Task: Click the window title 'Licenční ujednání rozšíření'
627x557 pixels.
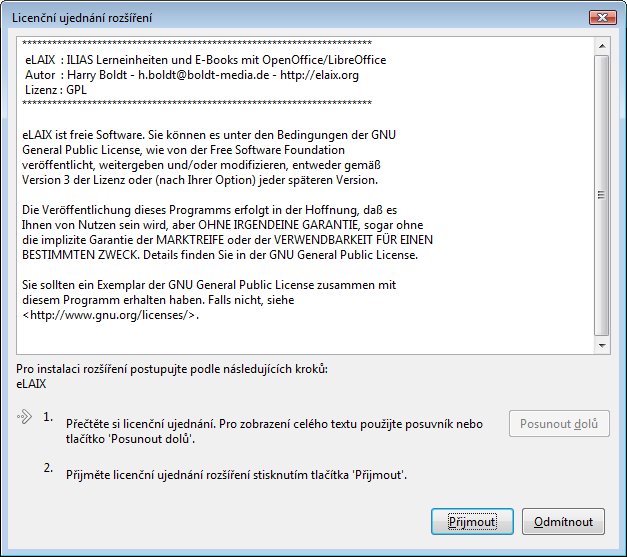Action: tap(82, 18)
